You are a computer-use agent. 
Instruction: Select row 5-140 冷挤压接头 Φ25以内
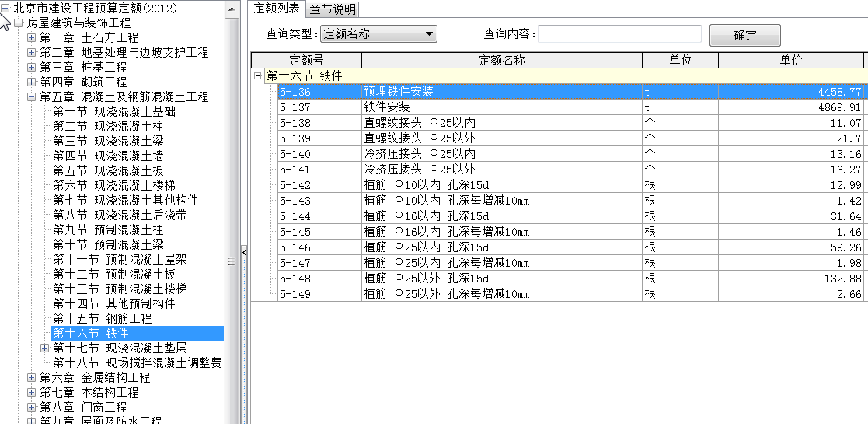pyautogui.click(x=570, y=154)
